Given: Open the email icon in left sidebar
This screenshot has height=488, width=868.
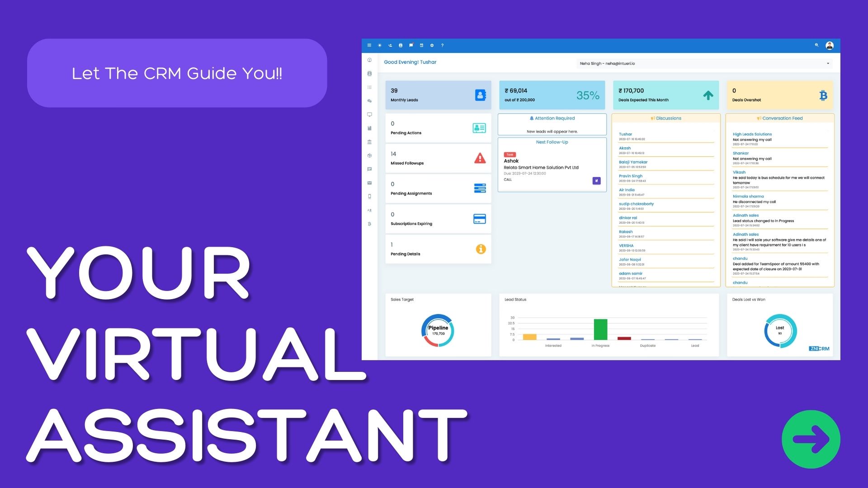Looking at the screenshot, I should pyautogui.click(x=369, y=183).
